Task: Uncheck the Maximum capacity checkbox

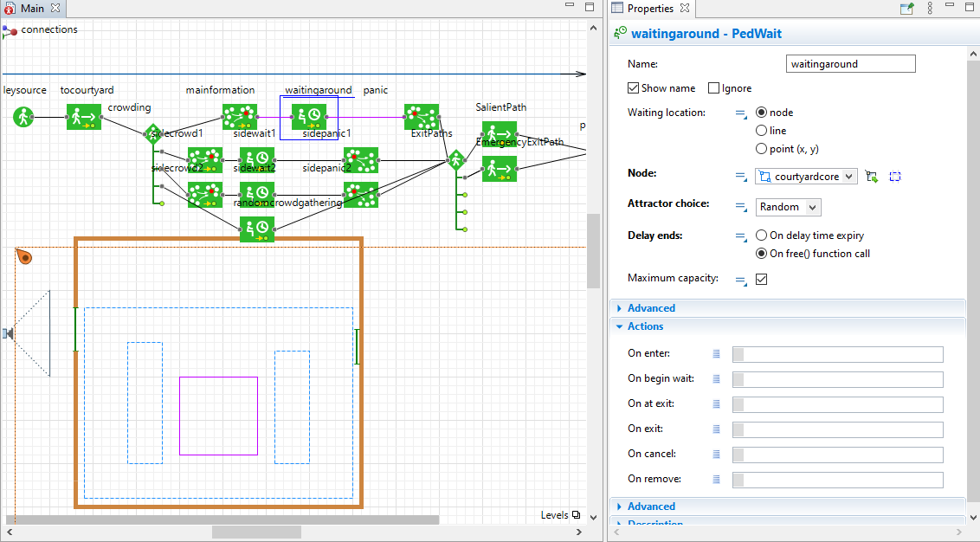Action: (x=761, y=279)
